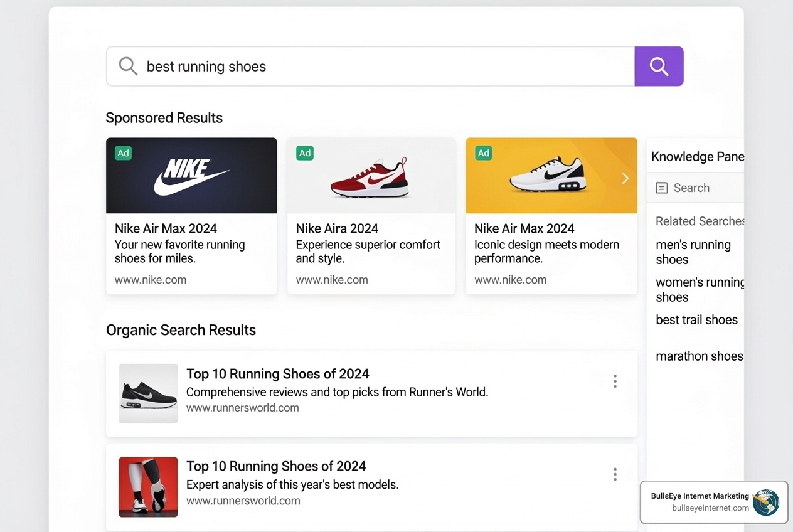Click www.nike.com under 'Your new favorite' ad
This screenshot has height=532, width=793.
151,280
